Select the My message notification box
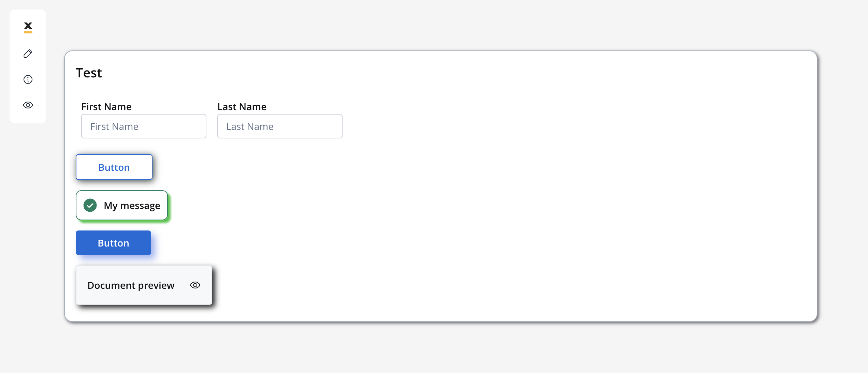This screenshot has height=373, width=868. (x=122, y=205)
